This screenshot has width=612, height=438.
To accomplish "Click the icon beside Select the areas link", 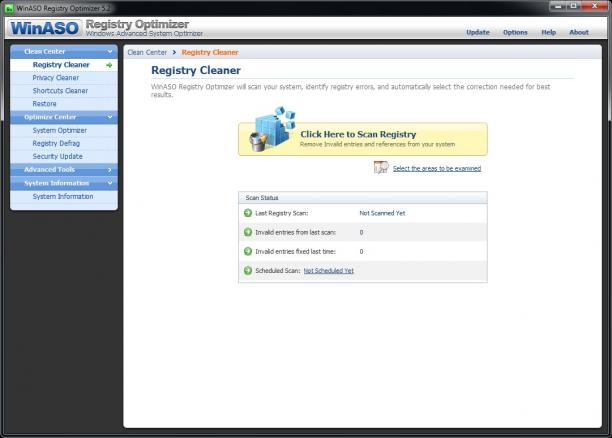I will 381,167.
